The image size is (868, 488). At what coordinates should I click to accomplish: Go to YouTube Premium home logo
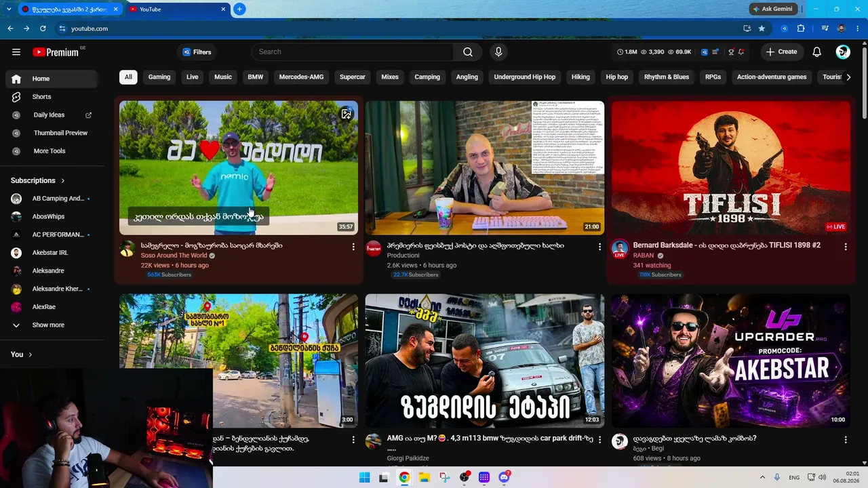pos(56,52)
